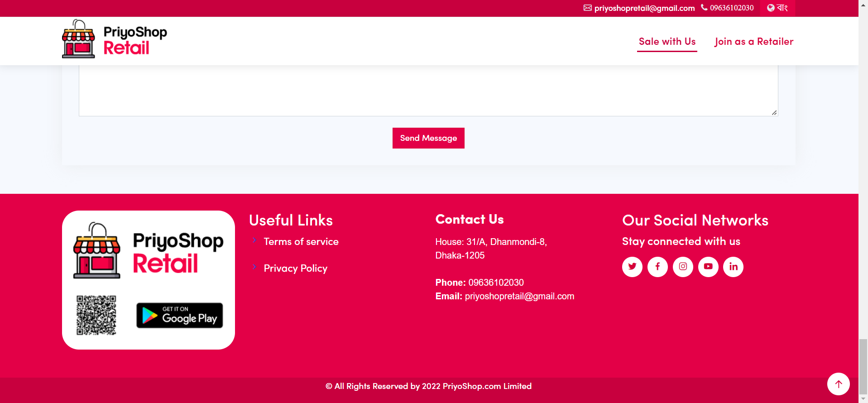Viewport: 868px width, 403px height.
Task: Click the Useful Links heading
Action: pos(291,220)
